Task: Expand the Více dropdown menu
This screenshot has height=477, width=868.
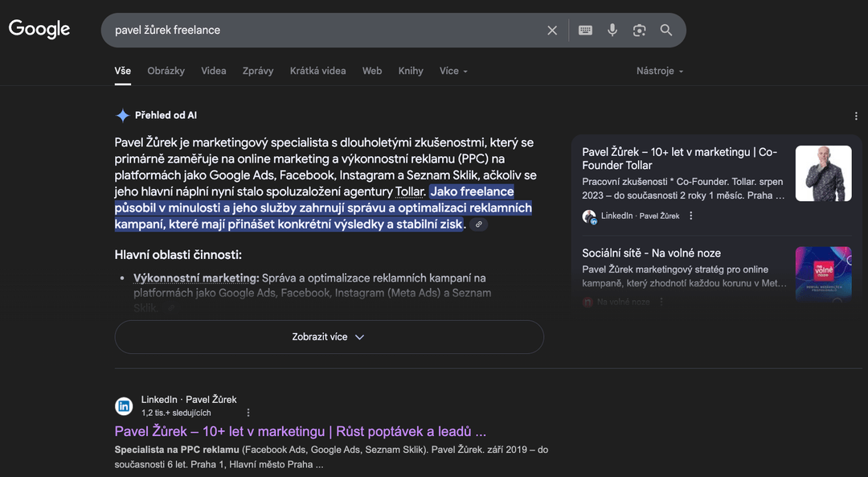Action: pos(453,71)
